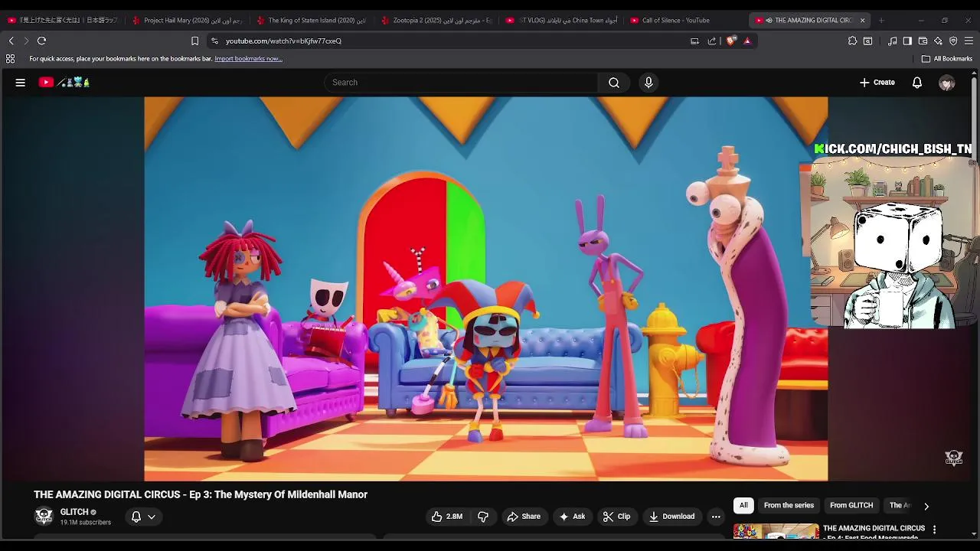Open the YouTube hamburger guide menu
980x551 pixels.
coord(21,83)
